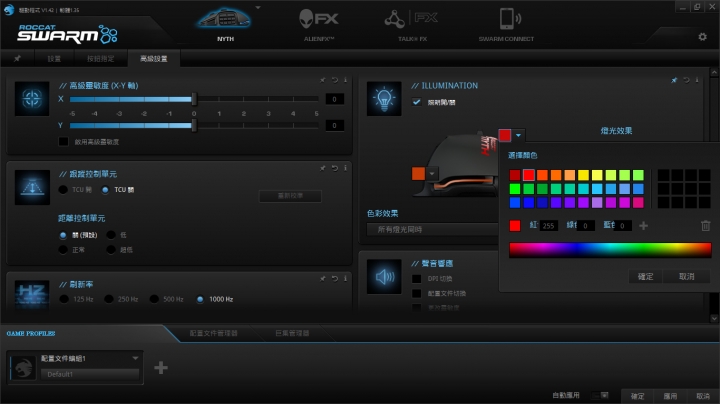Open the Game Profiles tab
This screenshot has height=404, width=720.
pyautogui.click(x=31, y=333)
